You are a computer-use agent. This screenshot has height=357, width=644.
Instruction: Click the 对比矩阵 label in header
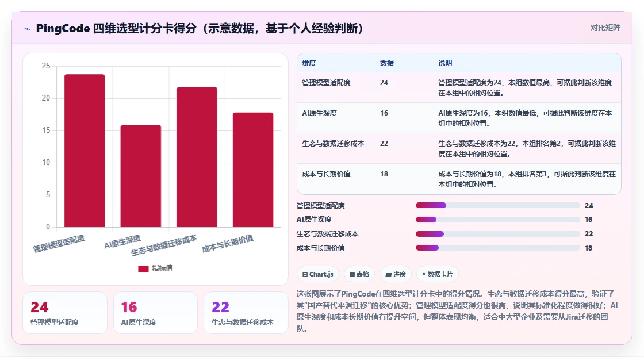click(x=605, y=28)
